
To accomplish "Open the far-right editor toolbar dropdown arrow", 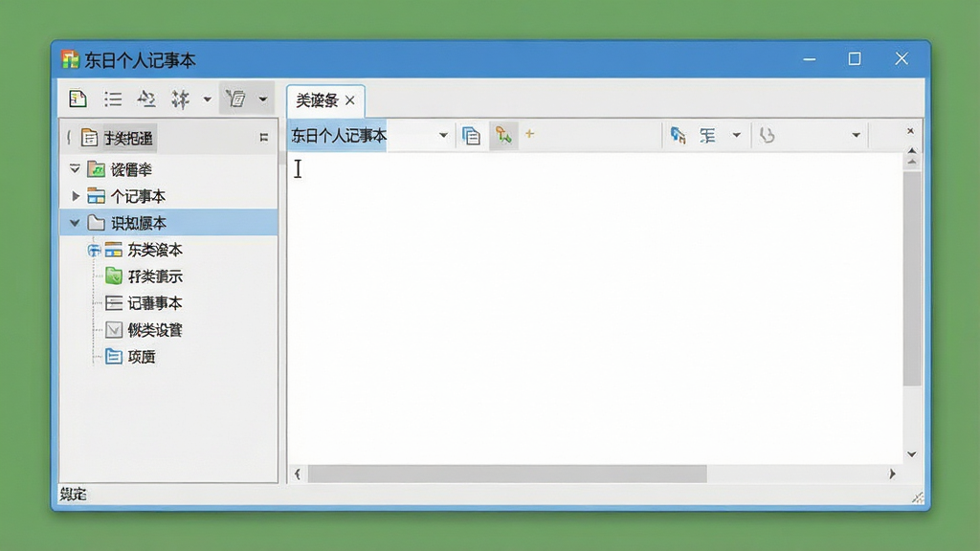I will [x=856, y=135].
